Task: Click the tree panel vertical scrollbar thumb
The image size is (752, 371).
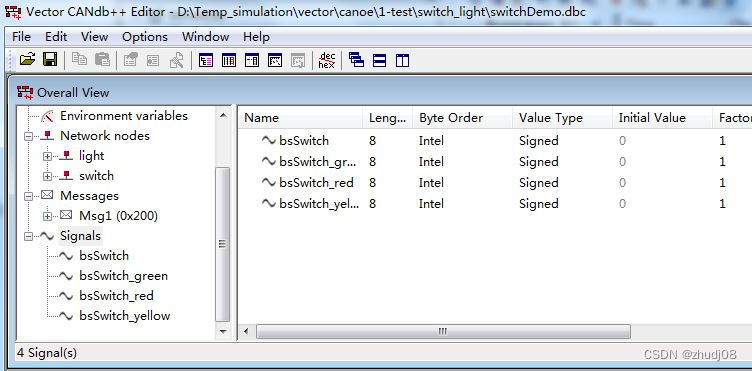Action: [223, 244]
